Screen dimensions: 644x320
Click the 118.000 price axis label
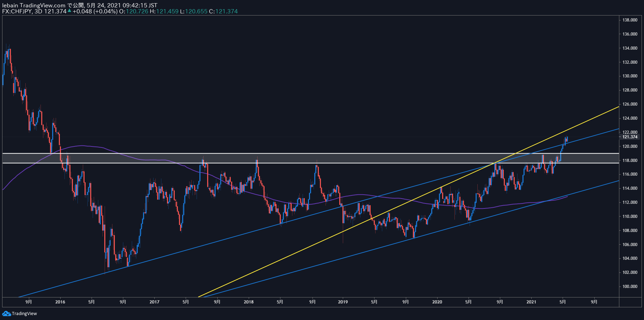(x=630, y=161)
